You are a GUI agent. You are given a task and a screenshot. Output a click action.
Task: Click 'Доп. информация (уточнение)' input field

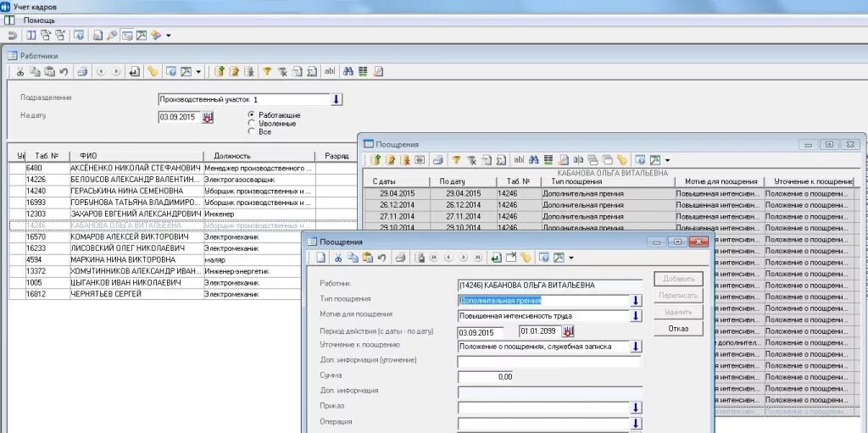pyautogui.click(x=549, y=362)
